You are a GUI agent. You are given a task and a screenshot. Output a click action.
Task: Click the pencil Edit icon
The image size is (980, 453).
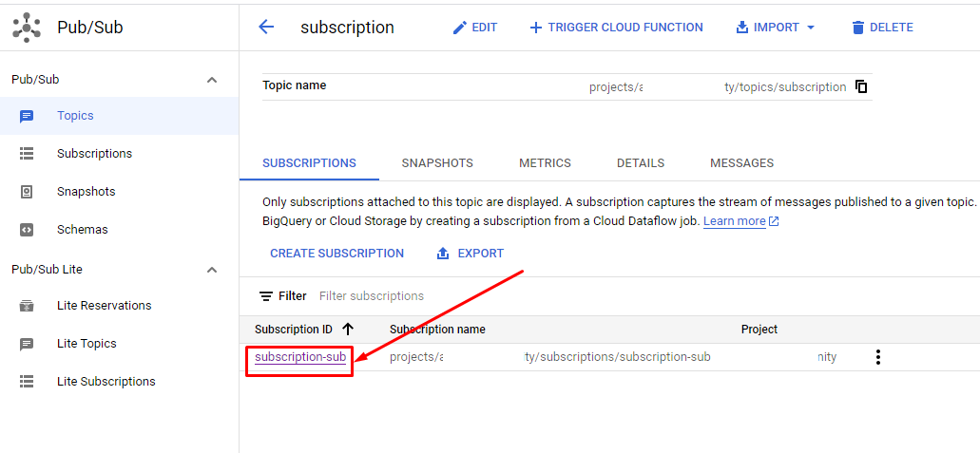(x=460, y=28)
